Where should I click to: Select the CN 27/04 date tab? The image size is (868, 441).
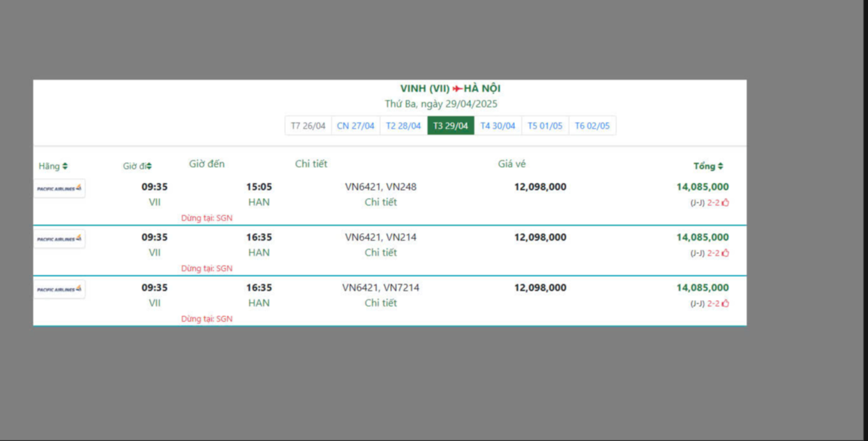(x=355, y=126)
